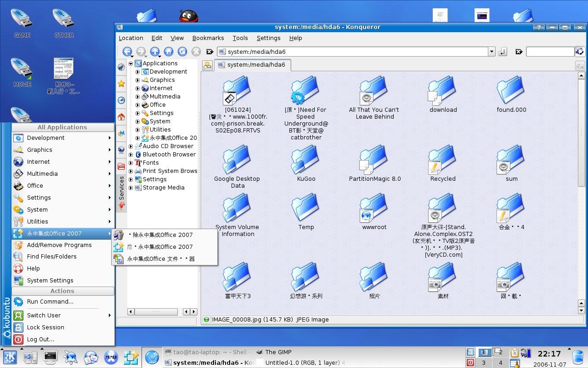Choose Lock Session in the K menu
Image resolution: width=588 pixels, height=368 pixels.
point(63,328)
